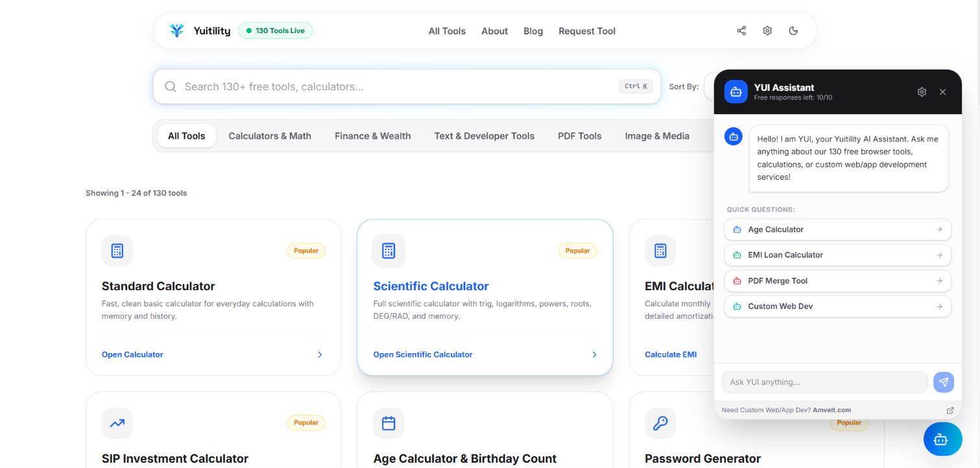Send message with paper plane button
The image size is (980, 468).
pos(944,382)
